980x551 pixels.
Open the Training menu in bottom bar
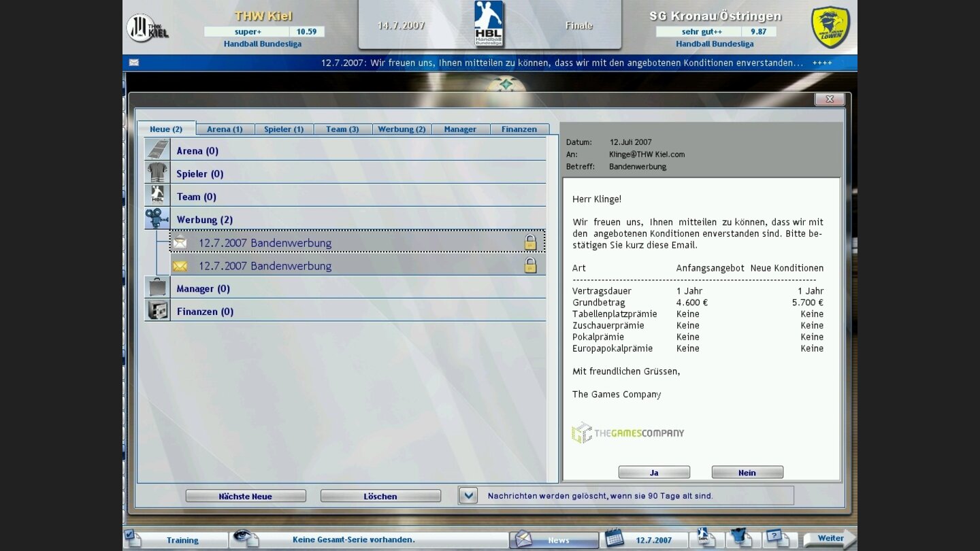[182, 540]
